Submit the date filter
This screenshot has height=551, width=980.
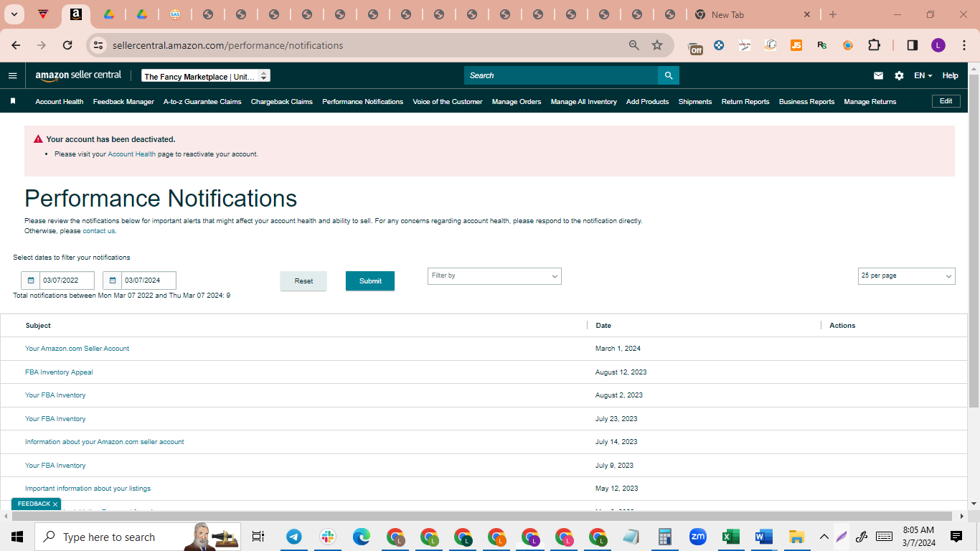tap(370, 281)
